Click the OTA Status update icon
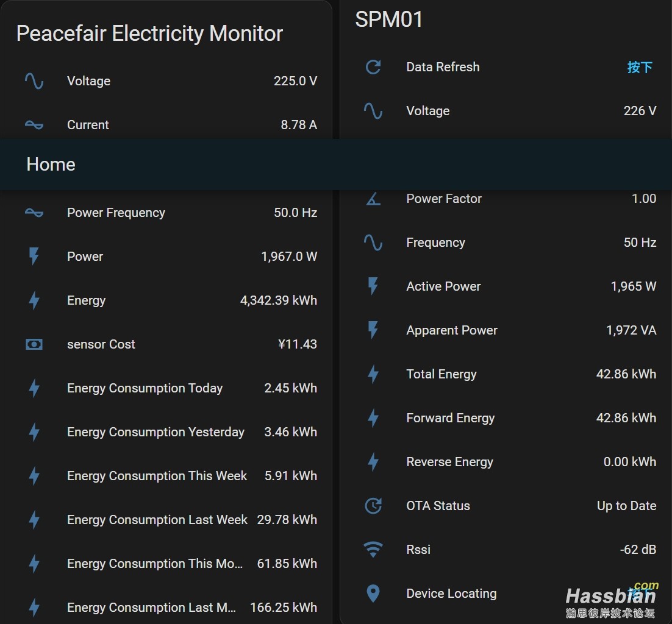Screen dimensions: 672x624 pos(373,506)
